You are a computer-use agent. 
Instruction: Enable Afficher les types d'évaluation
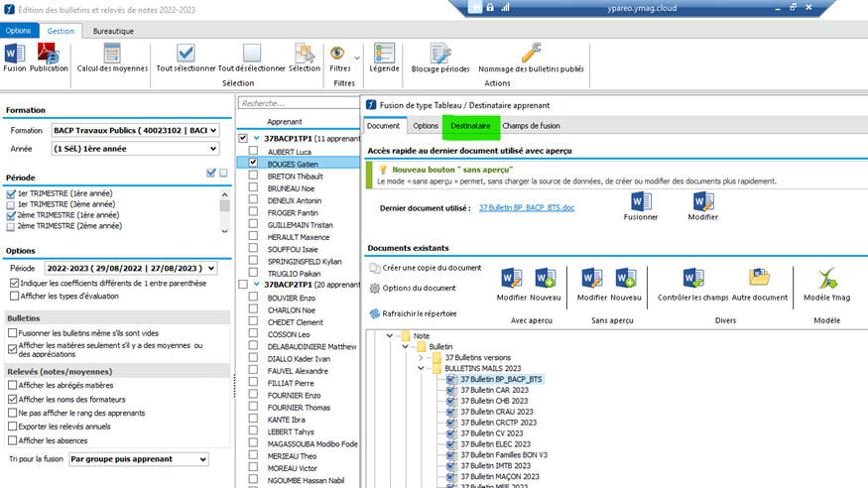13,296
